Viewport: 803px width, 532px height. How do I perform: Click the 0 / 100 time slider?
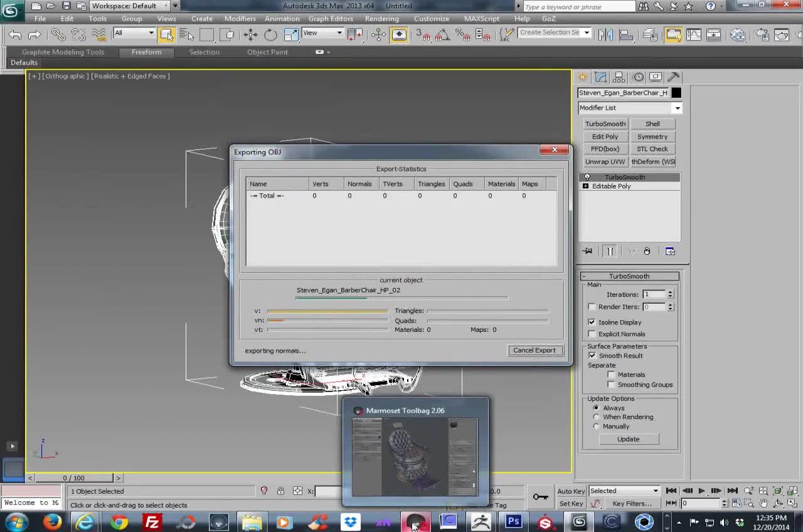pos(73,478)
